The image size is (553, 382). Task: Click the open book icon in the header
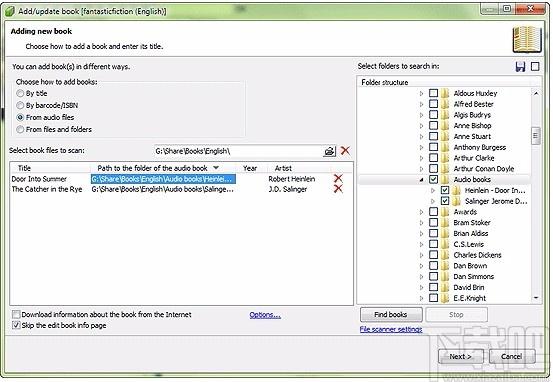coord(527,39)
